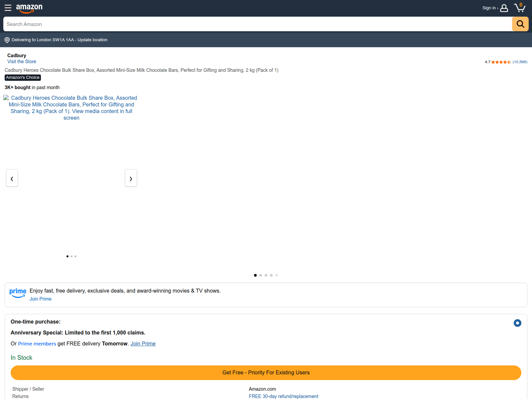Select the first page indicator dot below
Image resolution: width=532 pixels, height=399 pixels.
click(x=255, y=275)
